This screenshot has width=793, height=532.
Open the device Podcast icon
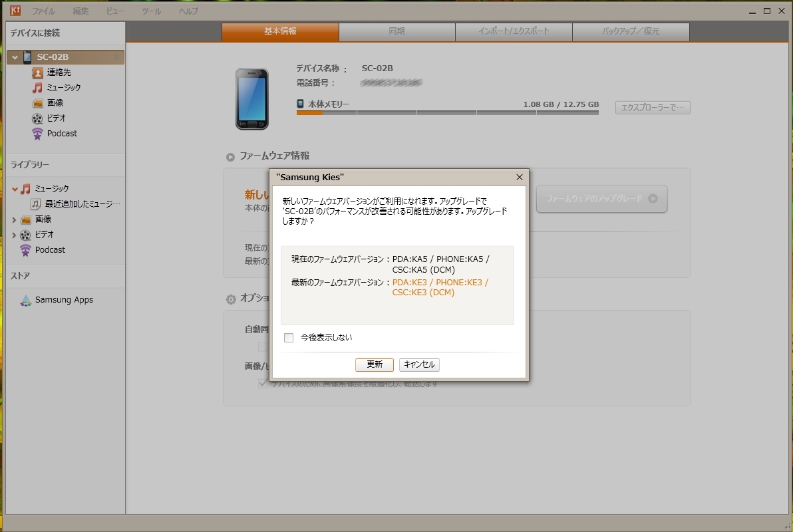pyautogui.click(x=37, y=134)
